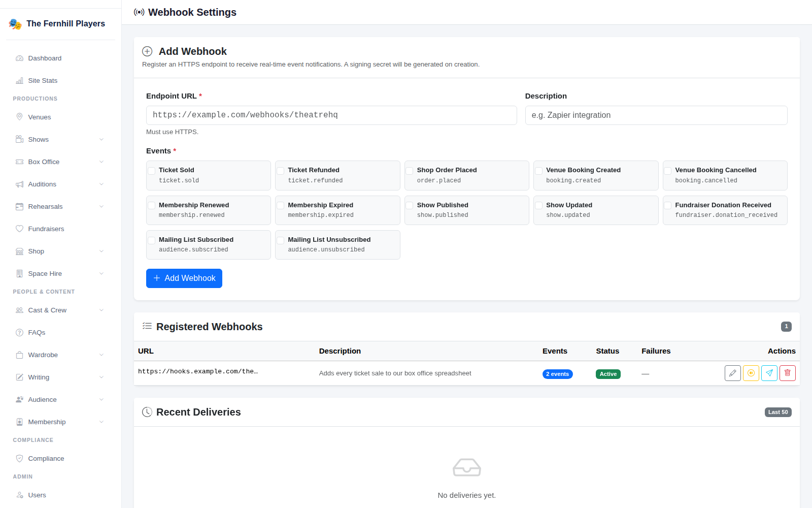Tick the Show Published event checkbox
This screenshot has height=508, width=812.
(x=410, y=206)
